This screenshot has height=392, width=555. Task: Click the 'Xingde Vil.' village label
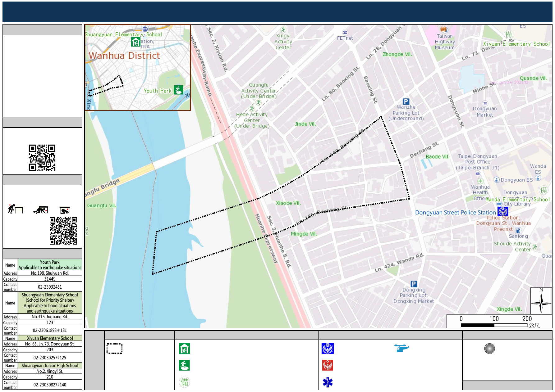(509, 309)
